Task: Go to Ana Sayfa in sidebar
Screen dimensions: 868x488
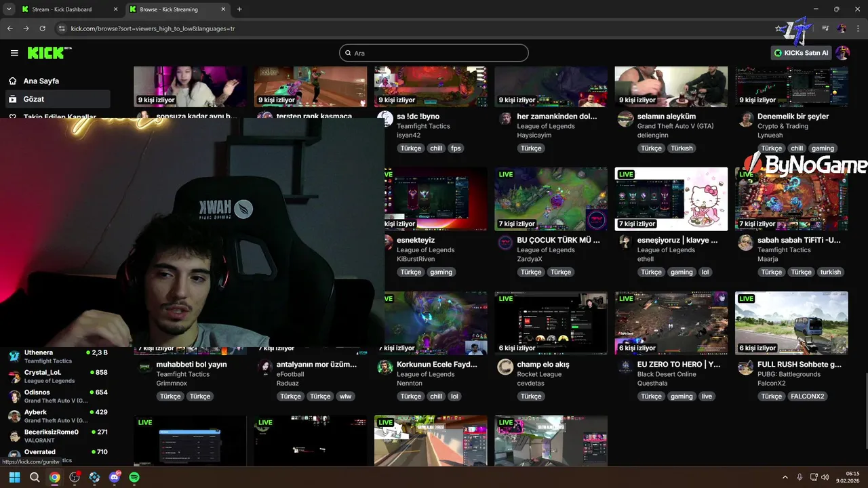Action: point(41,81)
